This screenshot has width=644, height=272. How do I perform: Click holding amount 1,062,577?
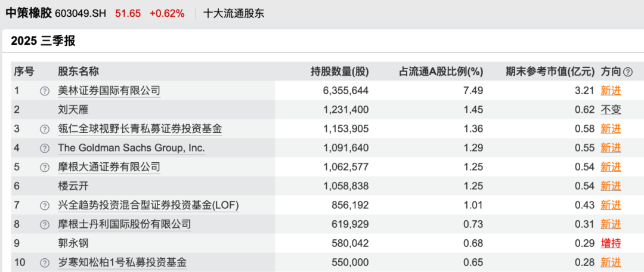tap(347, 167)
